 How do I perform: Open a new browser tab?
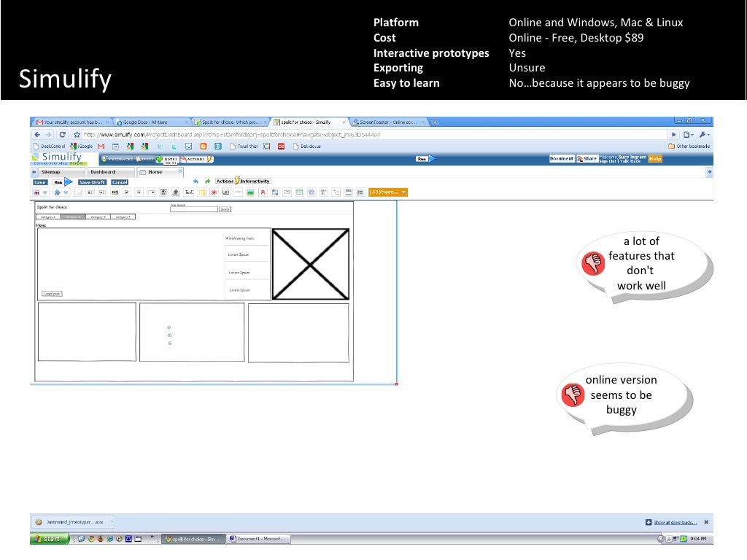click(x=435, y=122)
